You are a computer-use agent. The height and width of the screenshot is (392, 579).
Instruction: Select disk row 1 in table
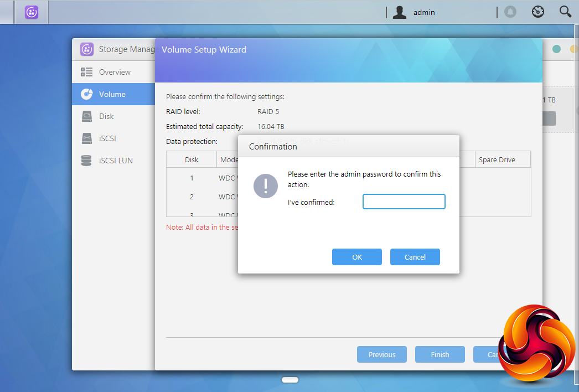[202, 178]
